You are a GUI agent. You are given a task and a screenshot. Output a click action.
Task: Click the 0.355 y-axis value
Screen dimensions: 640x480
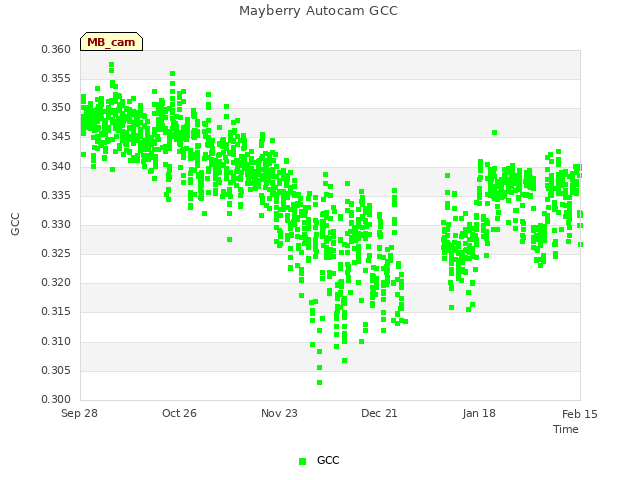click(x=56, y=78)
